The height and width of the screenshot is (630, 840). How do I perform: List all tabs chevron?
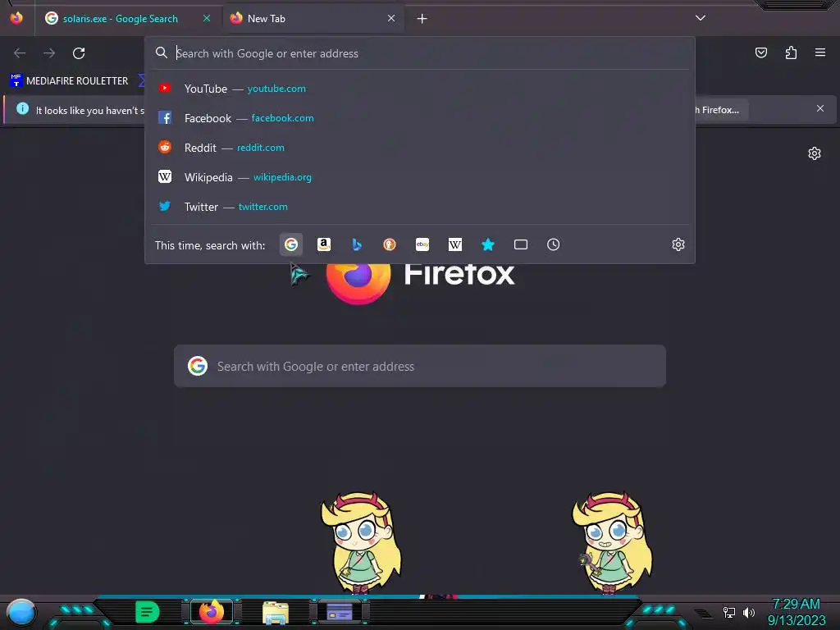tap(701, 18)
